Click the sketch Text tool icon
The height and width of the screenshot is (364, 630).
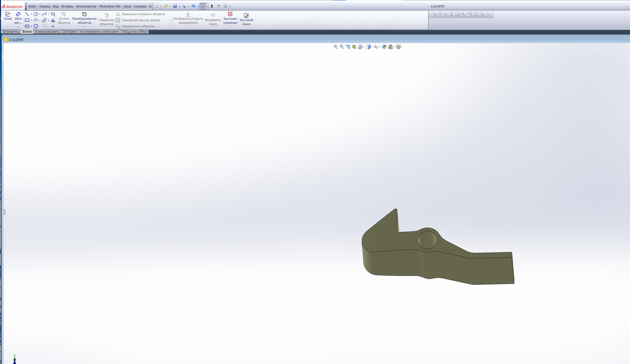tap(53, 20)
